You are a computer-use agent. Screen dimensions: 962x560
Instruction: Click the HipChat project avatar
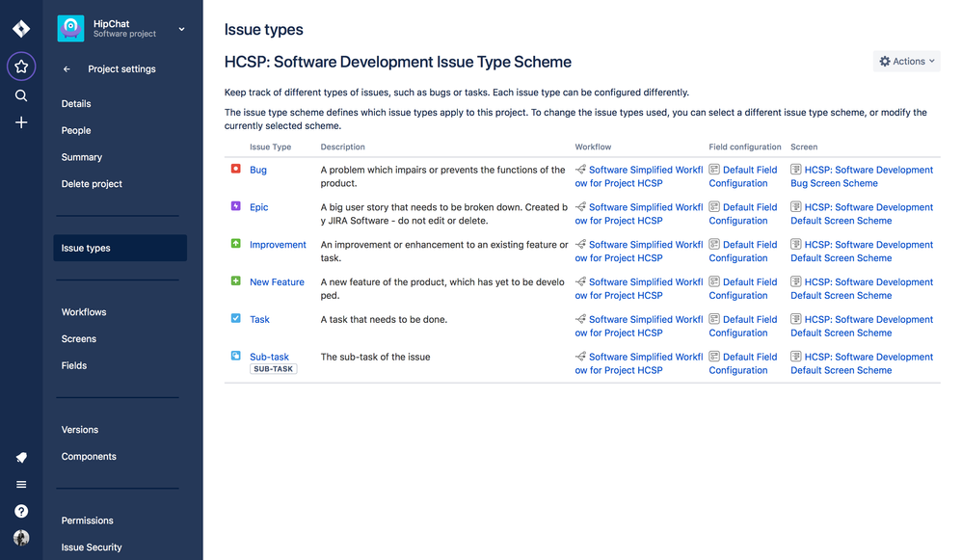70,28
